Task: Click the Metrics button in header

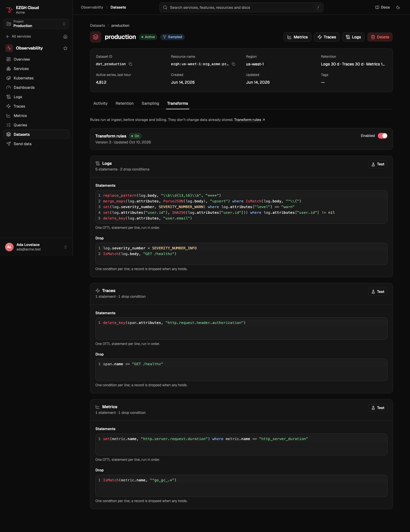Action: tap(297, 37)
